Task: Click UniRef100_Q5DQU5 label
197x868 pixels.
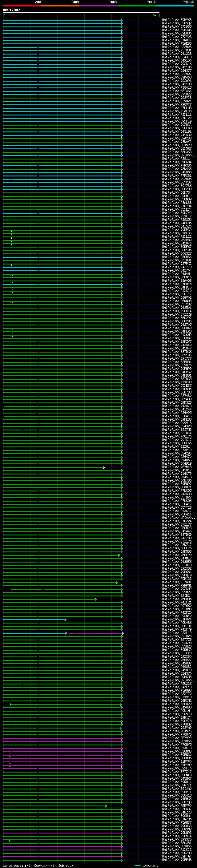Action: click(176, 599)
